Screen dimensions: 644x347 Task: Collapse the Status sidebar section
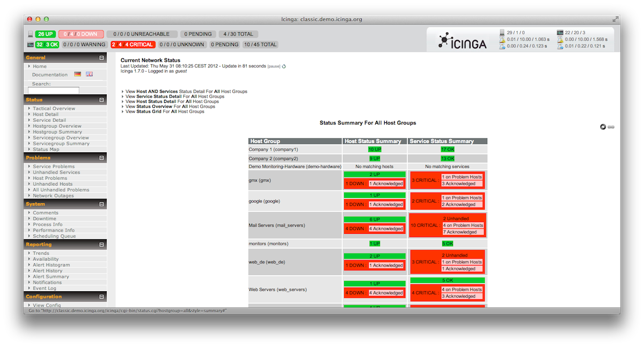coord(101,100)
